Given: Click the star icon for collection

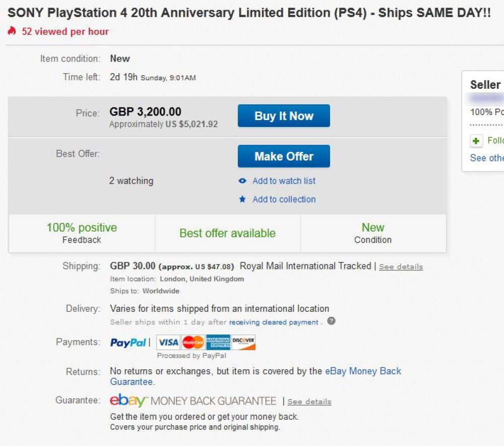Looking at the screenshot, I should pyautogui.click(x=242, y=199).
